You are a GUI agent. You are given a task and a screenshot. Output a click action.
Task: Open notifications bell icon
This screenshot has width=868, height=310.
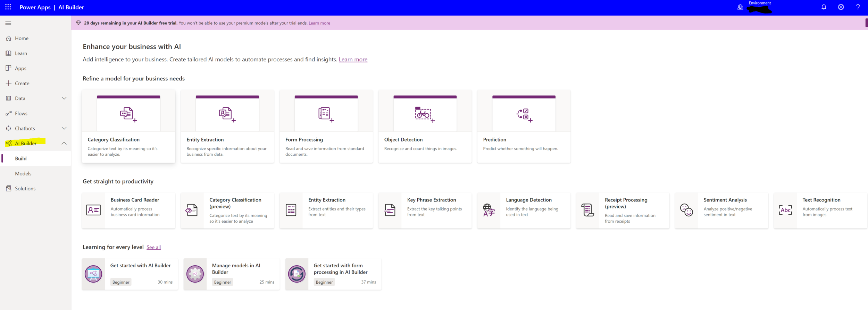tap(824, 7)
